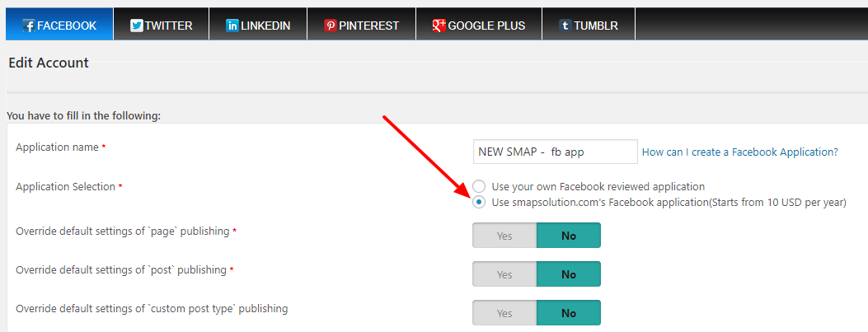
Task: Enable Yes for custom post type override
Action: point(504,312)
